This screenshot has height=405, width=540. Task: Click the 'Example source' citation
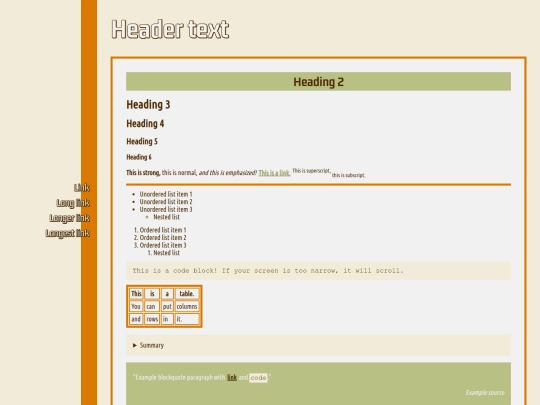click(x=485, y=393)
